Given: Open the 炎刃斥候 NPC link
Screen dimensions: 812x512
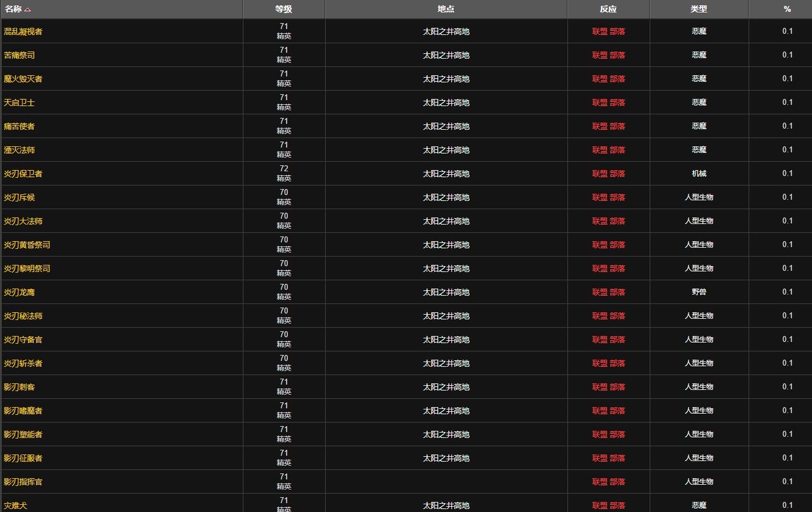Looking at the screenshot, I should coord(19,197).
